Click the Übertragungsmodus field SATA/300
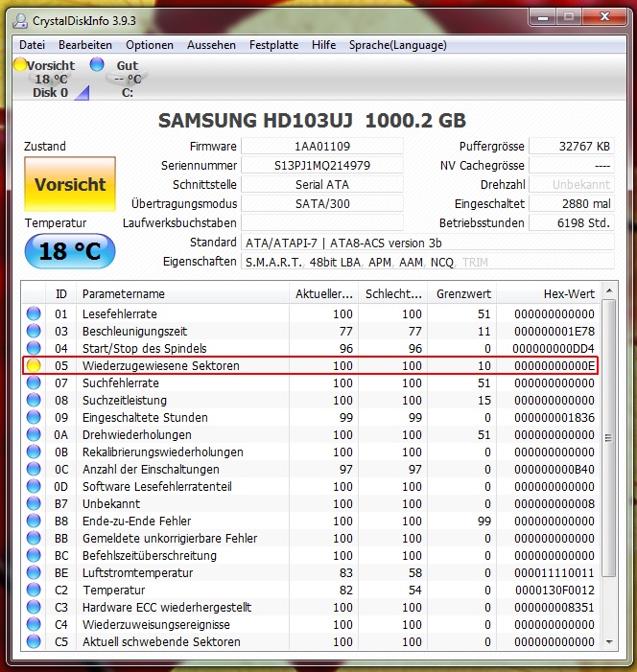 (322, 203)
